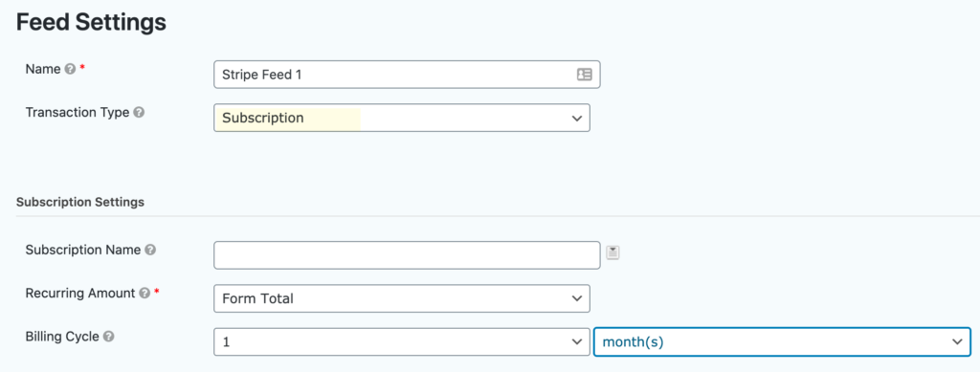Focus the Stripe Feed 1 name field
This screenshot has width=980, height=372.
[x=407, y=75]
